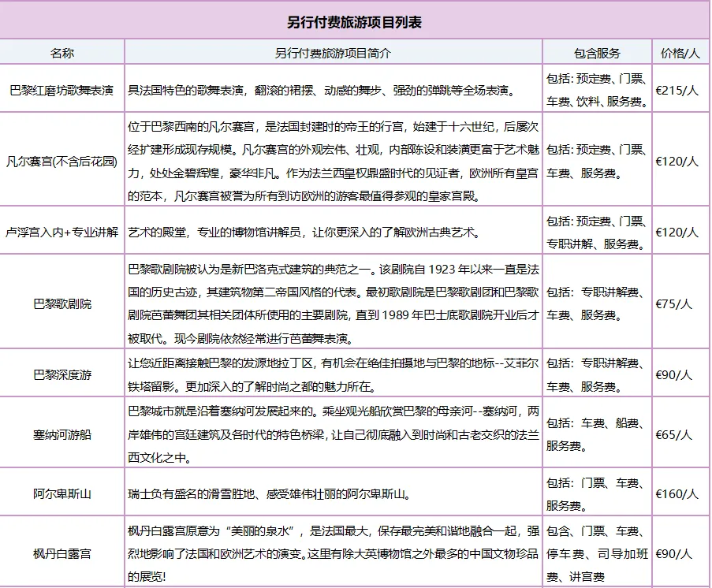Select the 名称 column header
Screen dimensions: 712x588
pyautogui.click(x=62, y=53)
